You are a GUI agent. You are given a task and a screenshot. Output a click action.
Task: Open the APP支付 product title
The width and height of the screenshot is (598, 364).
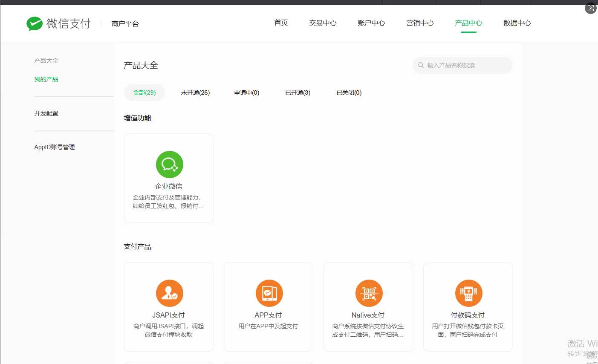pyautogui.click(x=269, y=315)
